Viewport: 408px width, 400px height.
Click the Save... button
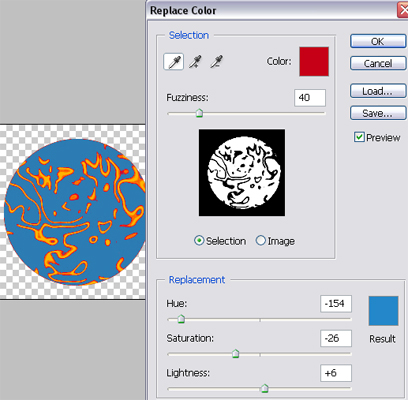click(378, 113)
